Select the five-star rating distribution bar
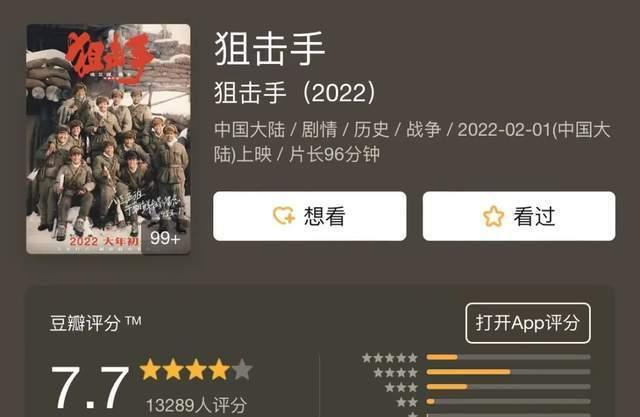 (x=508, y=357)
